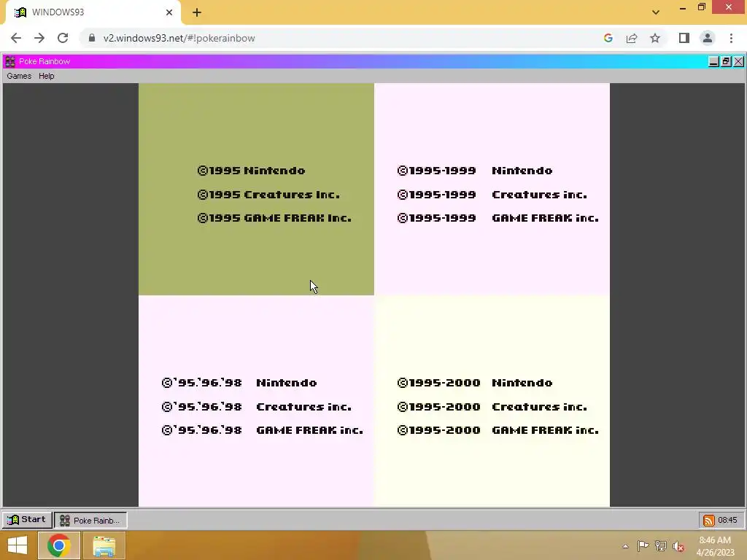Select the 1995-1999 Pokemon game panel
This screenshot has width=747, height=560.
492,189
